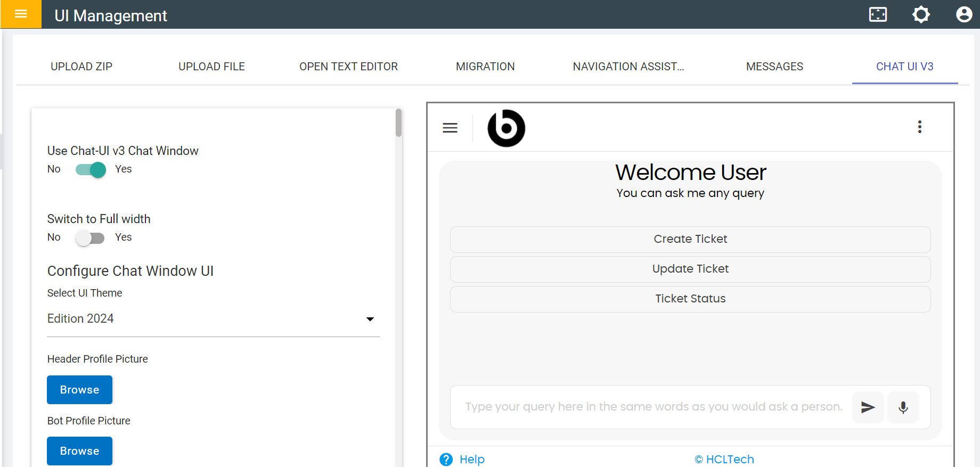Click the Edition 2024 dropdown arrow

coord(370,319)
